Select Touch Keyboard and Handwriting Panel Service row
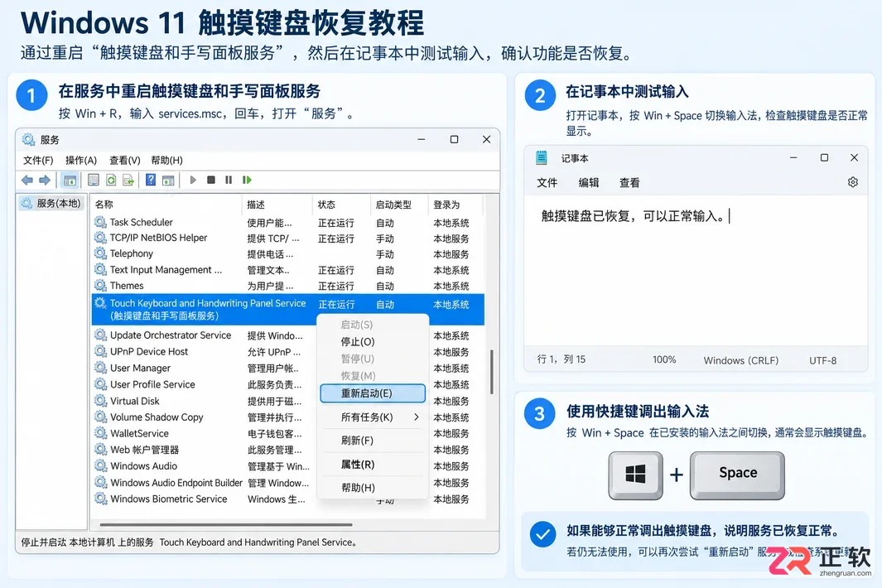882x588 pixels. click(288, 310)
